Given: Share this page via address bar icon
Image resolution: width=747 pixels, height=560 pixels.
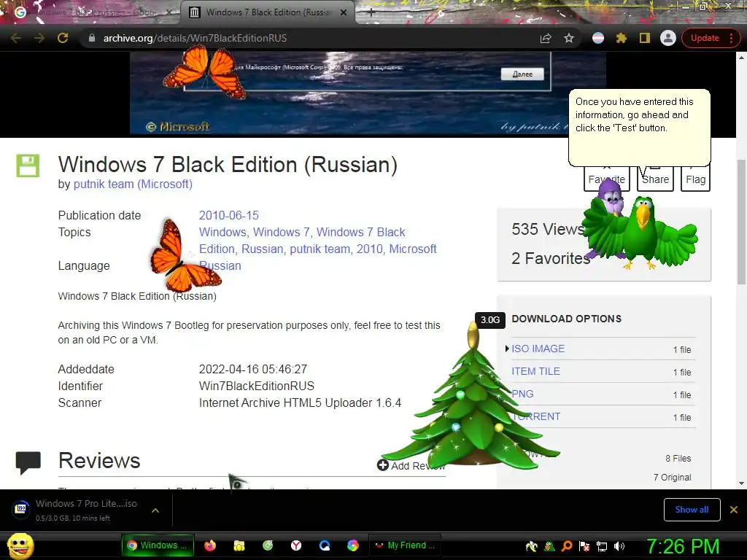Looking at the screenshot, I should tap(546, 38).
